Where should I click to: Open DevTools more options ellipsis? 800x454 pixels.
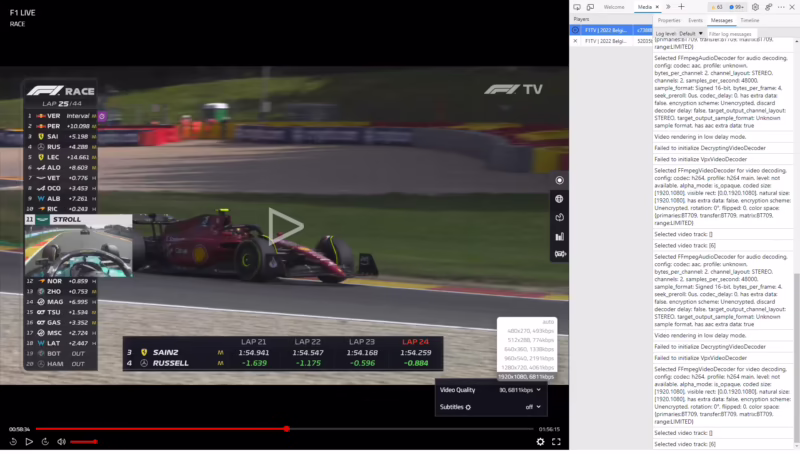[x=781, y=7]
